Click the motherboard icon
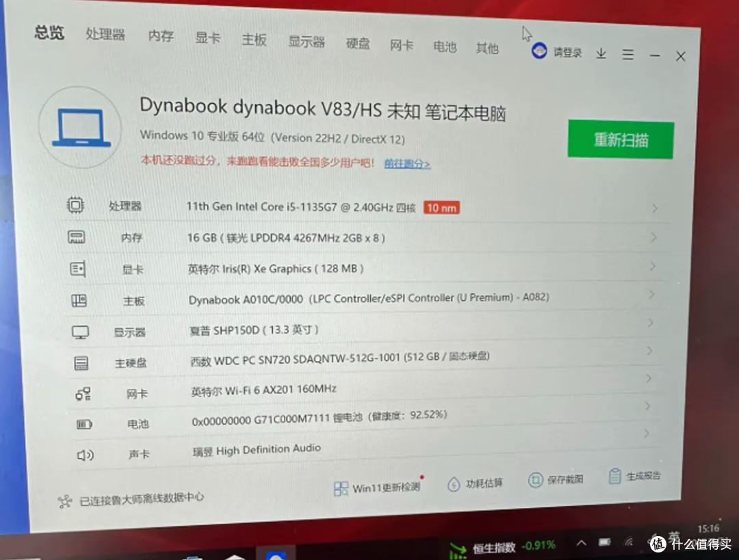Image resolution: width=739 pixels, height=560 pixels. pos(79,300)
